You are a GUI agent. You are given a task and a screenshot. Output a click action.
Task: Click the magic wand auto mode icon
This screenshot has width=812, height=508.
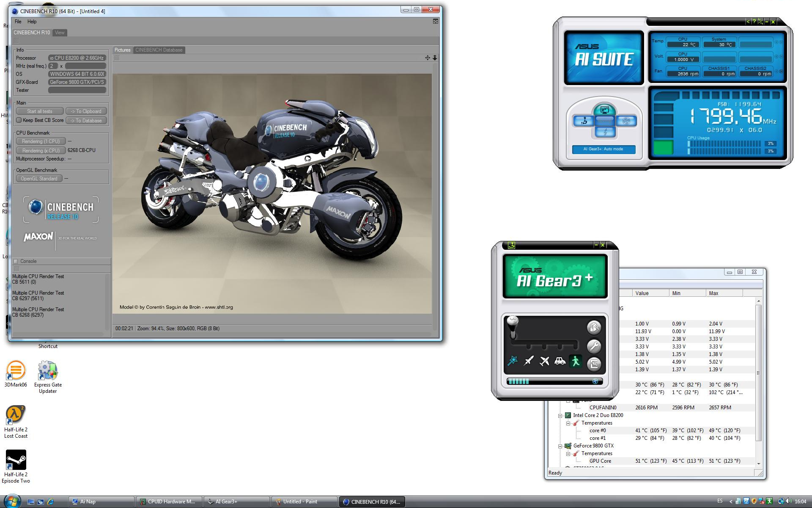(x=513, y=361)
